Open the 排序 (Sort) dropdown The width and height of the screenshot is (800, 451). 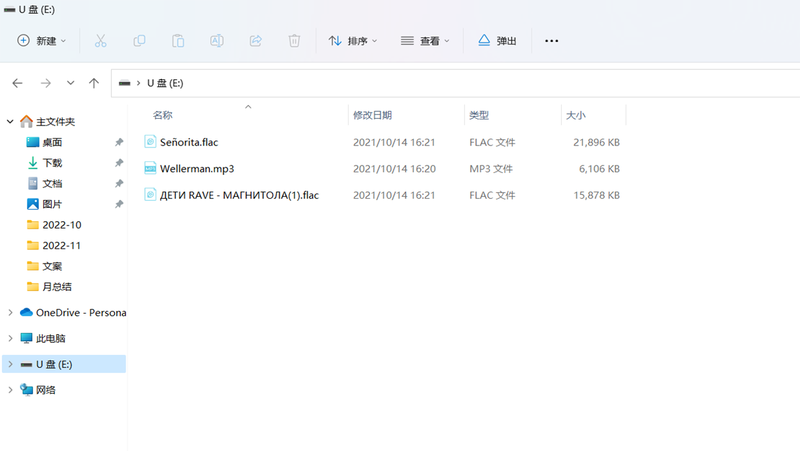coord(353,41)
